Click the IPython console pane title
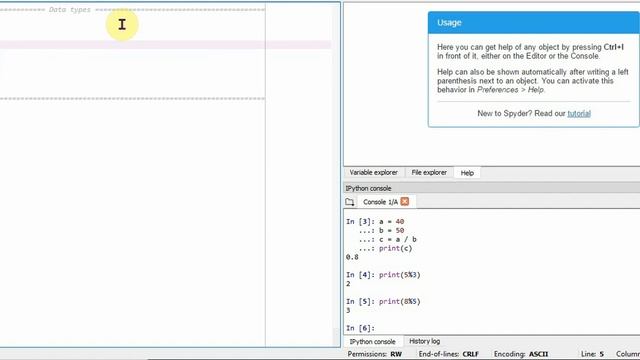The height and width of the screenshot is (360, 640). 369,188
